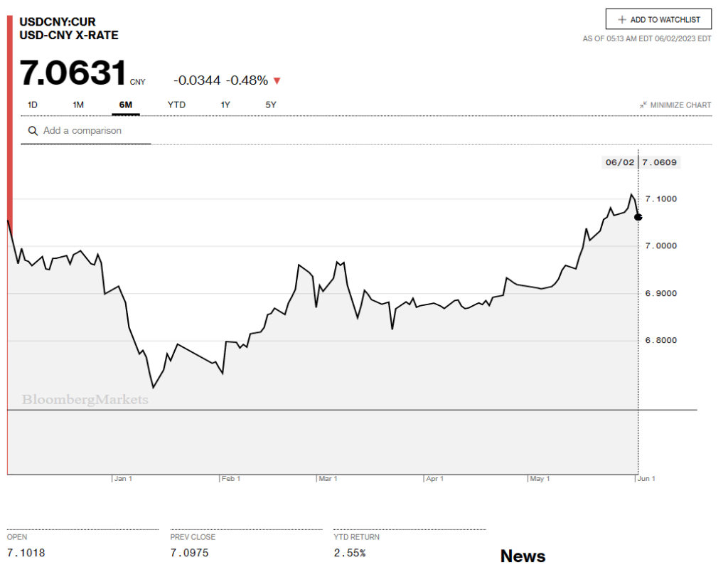Switch chart to the 1Y range

[225, 105]
